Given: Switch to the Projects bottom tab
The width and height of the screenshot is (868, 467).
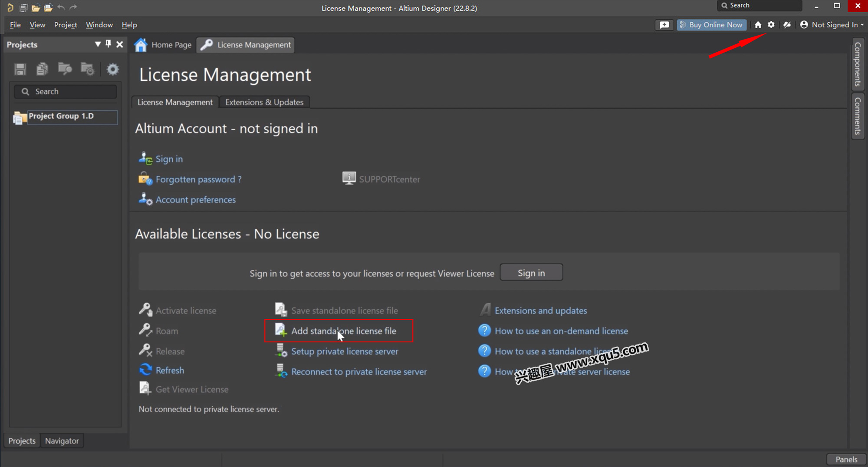Looking at the screenshot, I should [22, 441].
